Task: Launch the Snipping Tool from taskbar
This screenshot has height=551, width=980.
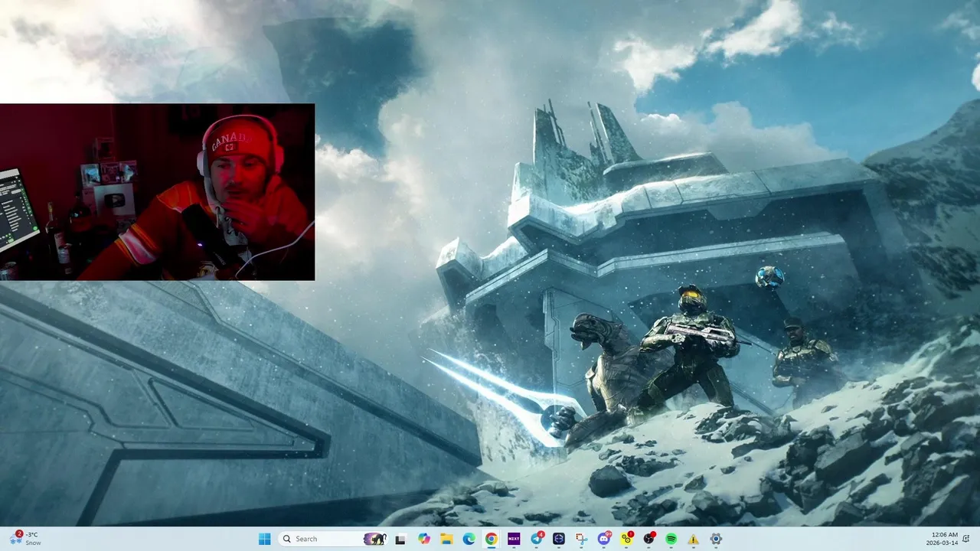Action: point(581,539)
